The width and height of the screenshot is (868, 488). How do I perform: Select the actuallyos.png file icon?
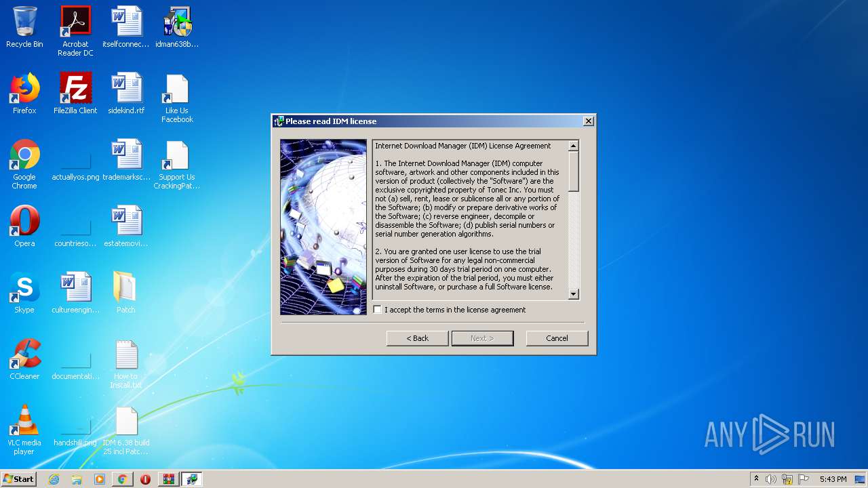(75, 165)
